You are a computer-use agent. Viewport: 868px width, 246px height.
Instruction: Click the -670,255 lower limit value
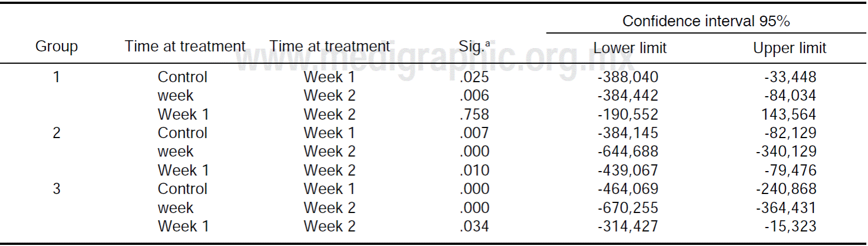point(627,207)
